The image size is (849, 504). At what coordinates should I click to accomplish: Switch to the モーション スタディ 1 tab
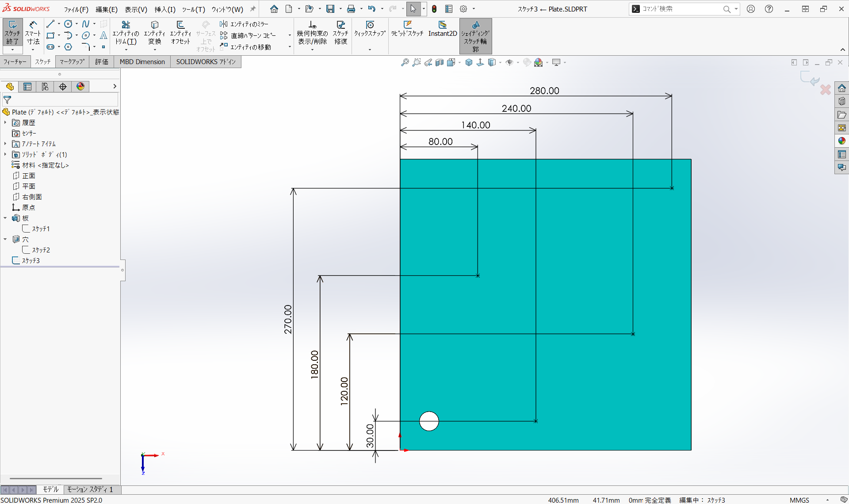(x=90, y=489)
